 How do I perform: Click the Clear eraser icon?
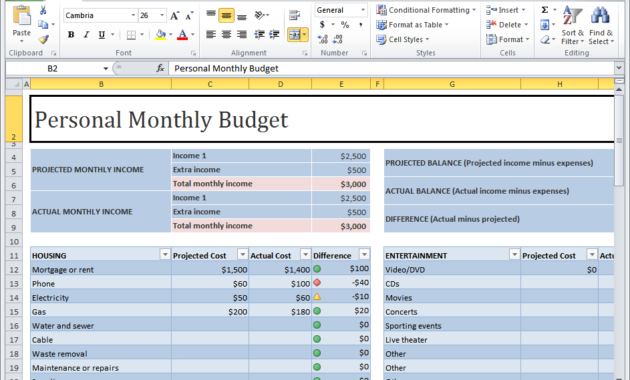(545, 39)
